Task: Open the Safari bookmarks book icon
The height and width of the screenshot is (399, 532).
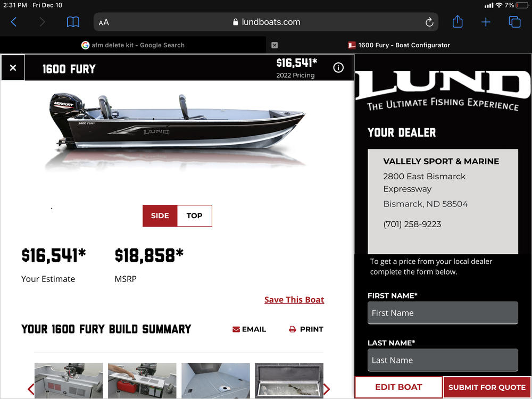Action: [x=73, y=22]
